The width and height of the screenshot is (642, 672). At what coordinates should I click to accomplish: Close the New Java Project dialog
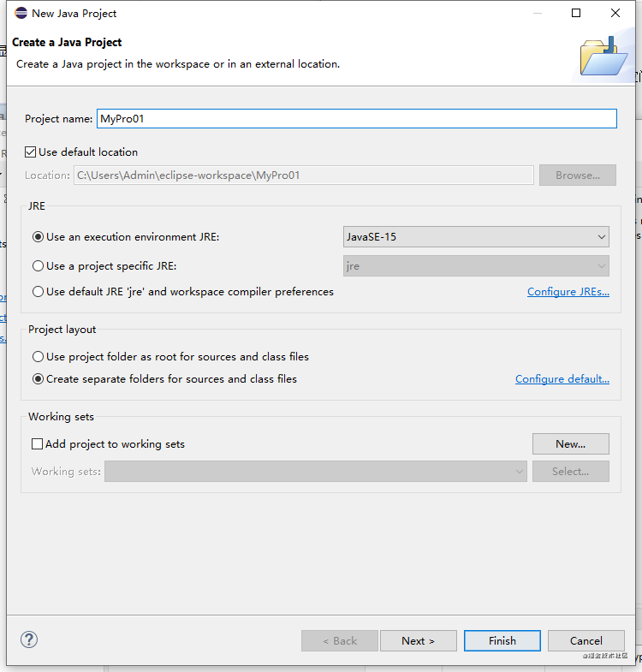pyautogui.click(x=615, y=13)
